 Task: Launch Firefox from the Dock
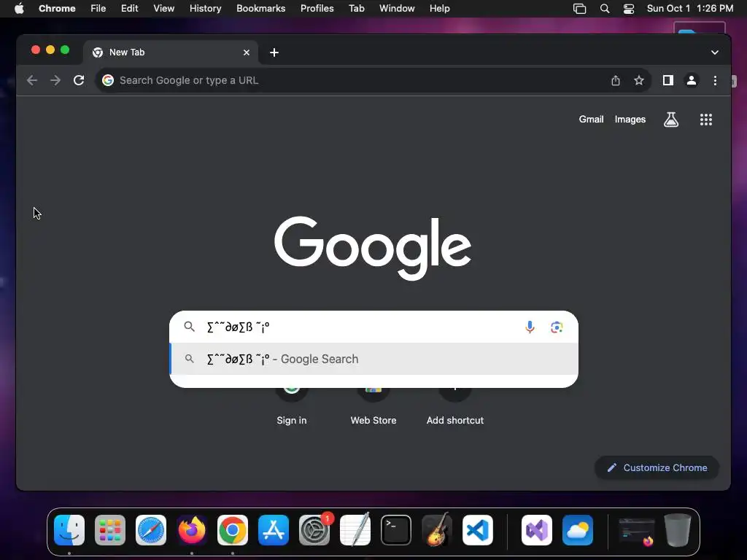tap(192, 530)
